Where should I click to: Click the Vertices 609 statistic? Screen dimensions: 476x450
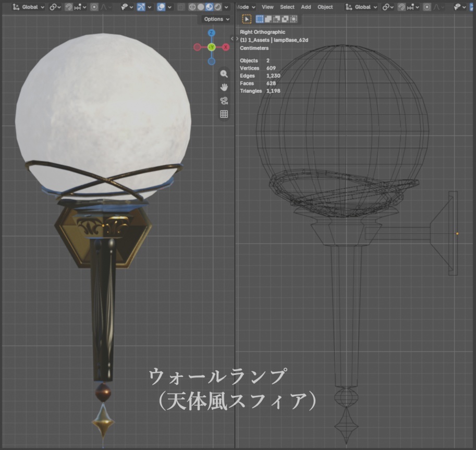click(258, 68)
